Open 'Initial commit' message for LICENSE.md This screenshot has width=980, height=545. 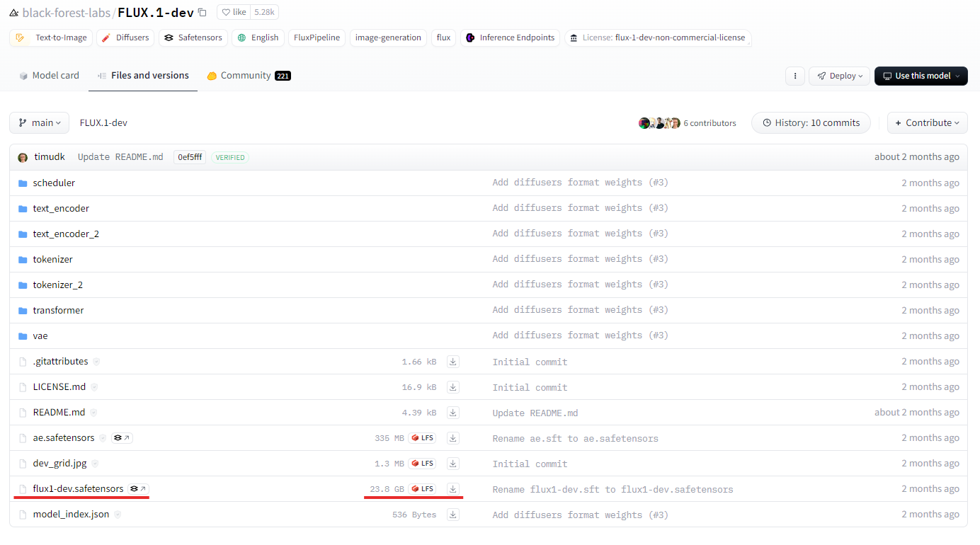pos(530,387)
